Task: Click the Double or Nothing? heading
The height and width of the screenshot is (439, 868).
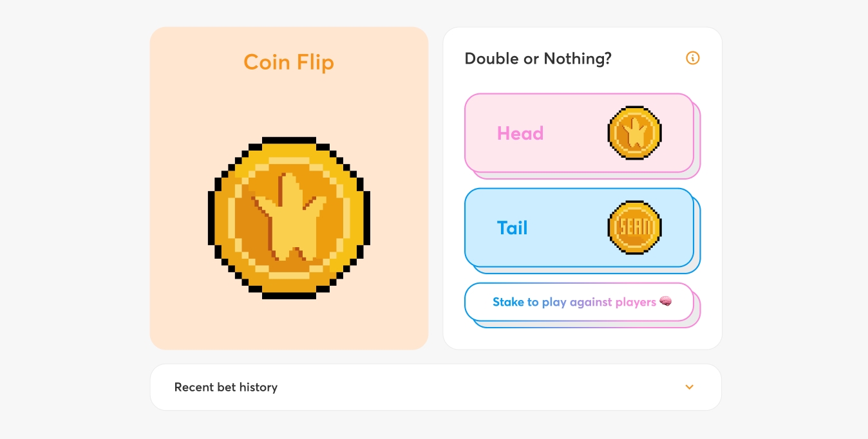Action: click(538, 59)
